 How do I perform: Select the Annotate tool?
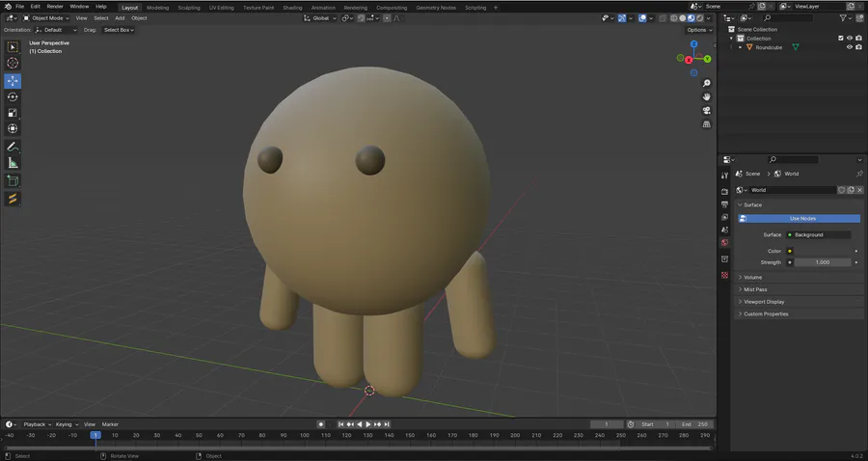coord(13,148)
